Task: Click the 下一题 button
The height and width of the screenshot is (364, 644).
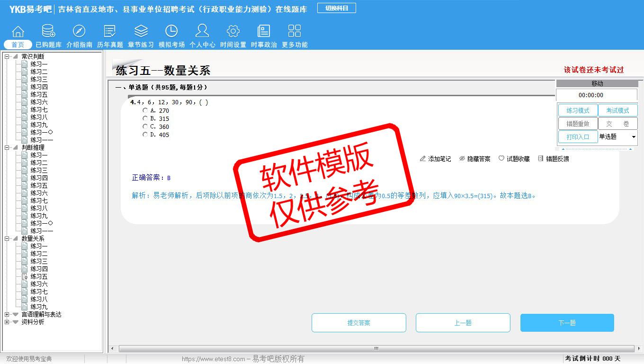Action: pyautogui.click(x=567, y=323)
